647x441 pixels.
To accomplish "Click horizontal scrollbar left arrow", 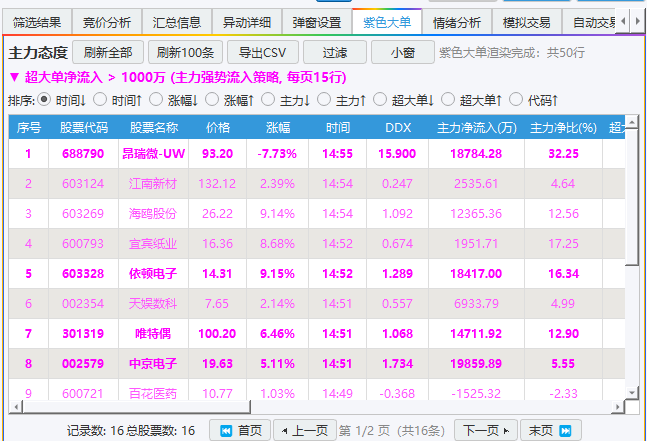I will point(16,407).
